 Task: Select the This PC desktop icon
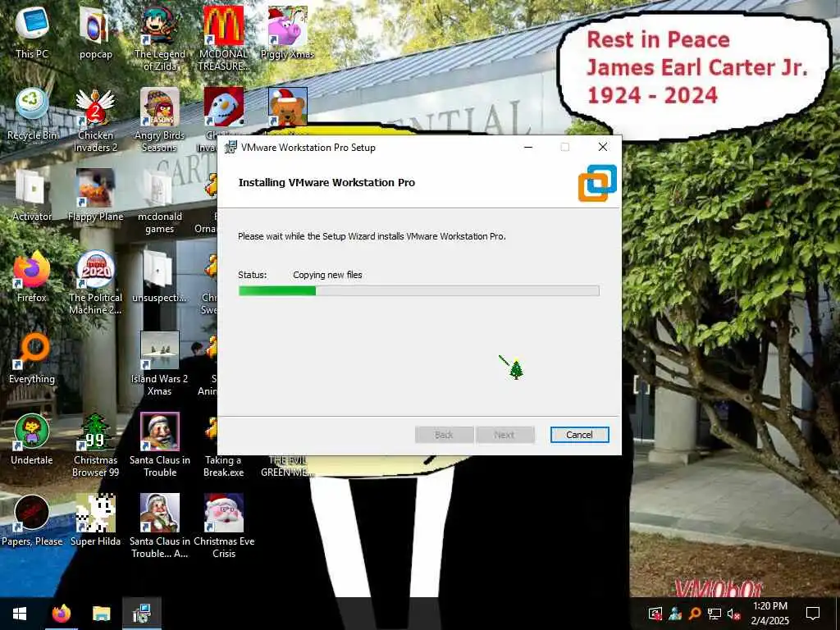(x=32, y=34)
